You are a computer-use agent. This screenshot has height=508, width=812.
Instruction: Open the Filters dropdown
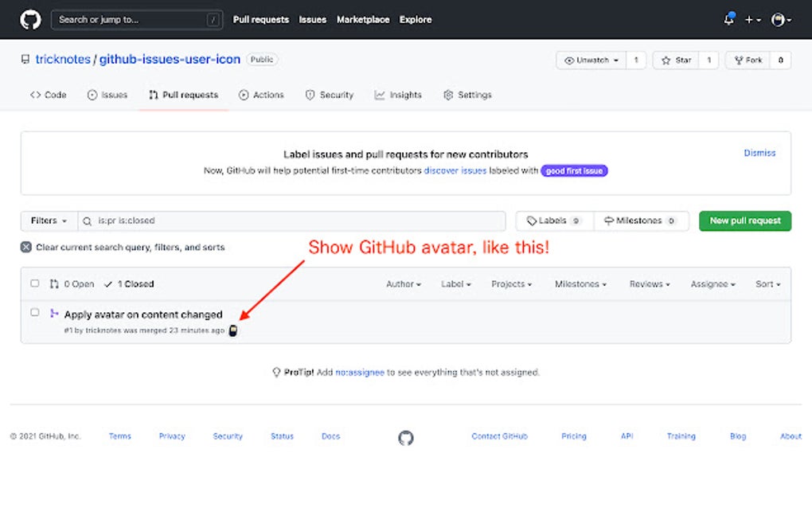[48, 221]
